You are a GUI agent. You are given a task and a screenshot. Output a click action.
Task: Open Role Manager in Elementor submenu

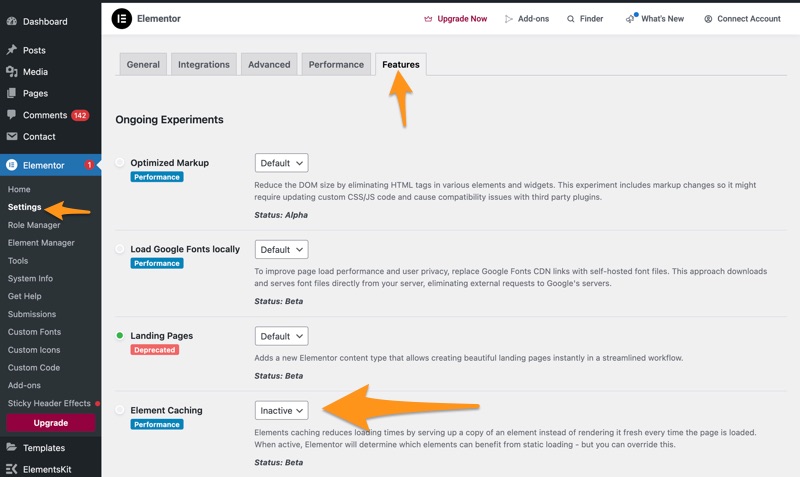pos(34,225)
